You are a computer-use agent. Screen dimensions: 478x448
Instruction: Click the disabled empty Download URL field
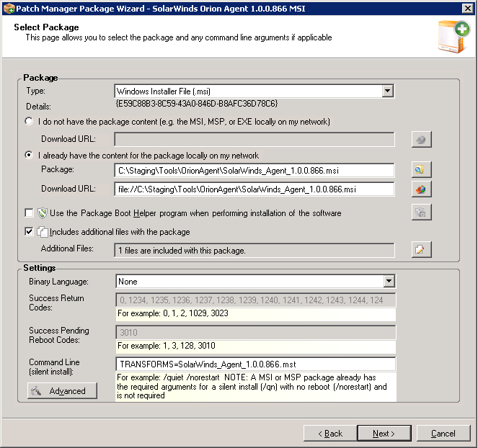click(255, 140)
